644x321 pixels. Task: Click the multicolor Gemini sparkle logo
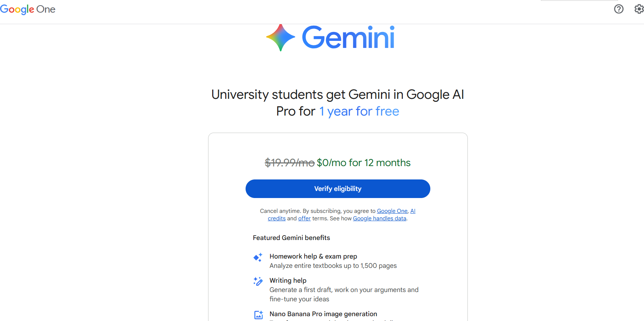280,38
